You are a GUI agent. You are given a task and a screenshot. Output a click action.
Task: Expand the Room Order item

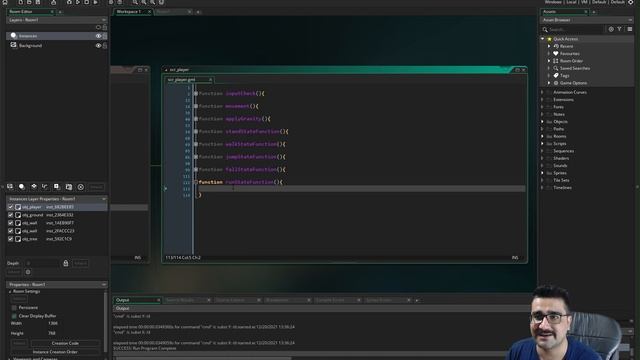point(549,61)
